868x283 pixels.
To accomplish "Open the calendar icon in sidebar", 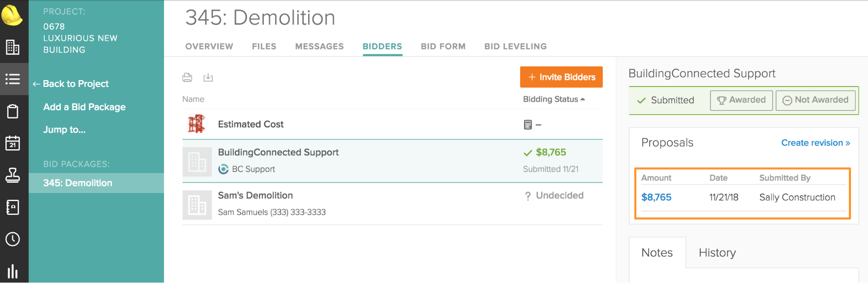I will (13, 143).
